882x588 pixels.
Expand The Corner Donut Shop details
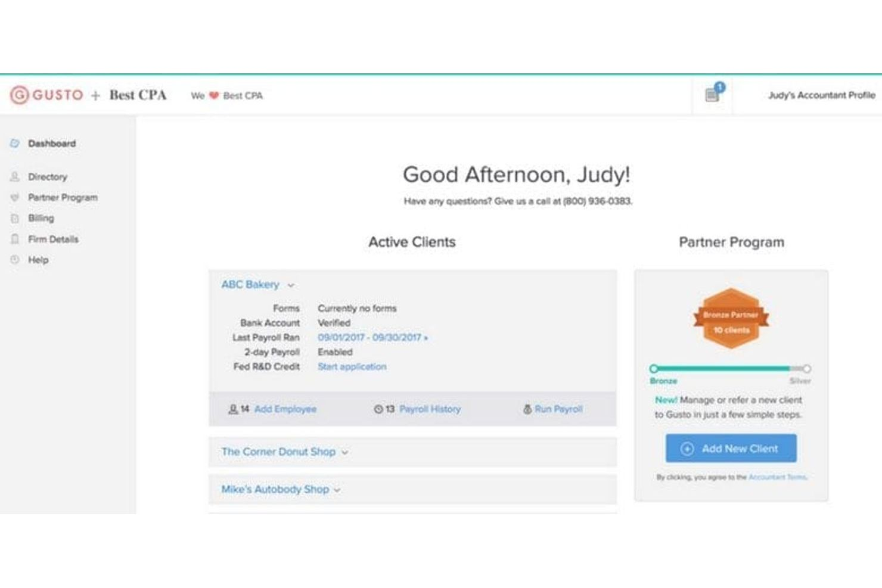coord(344,452)
